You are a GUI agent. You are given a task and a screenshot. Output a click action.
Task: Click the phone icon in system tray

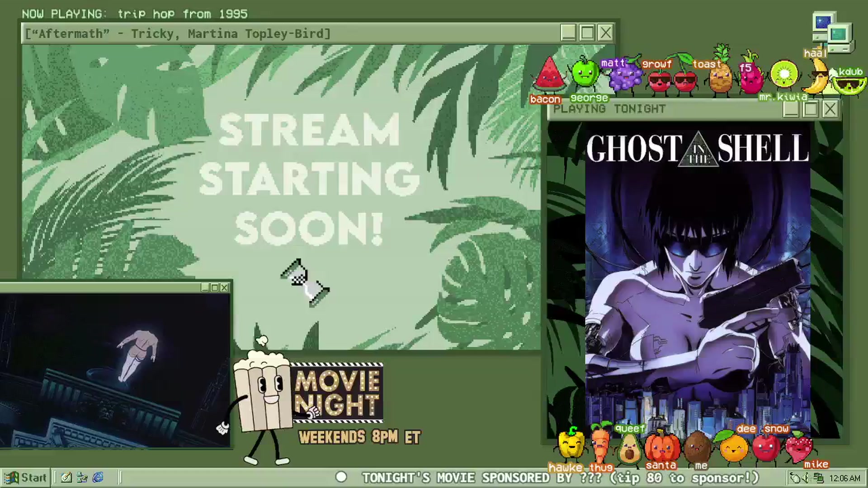[795, 478]
